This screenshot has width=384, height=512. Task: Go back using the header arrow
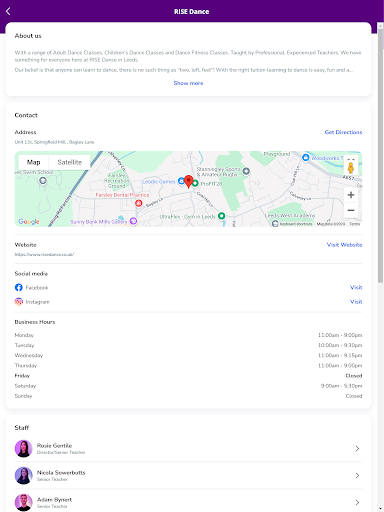[x=8, y=11]
